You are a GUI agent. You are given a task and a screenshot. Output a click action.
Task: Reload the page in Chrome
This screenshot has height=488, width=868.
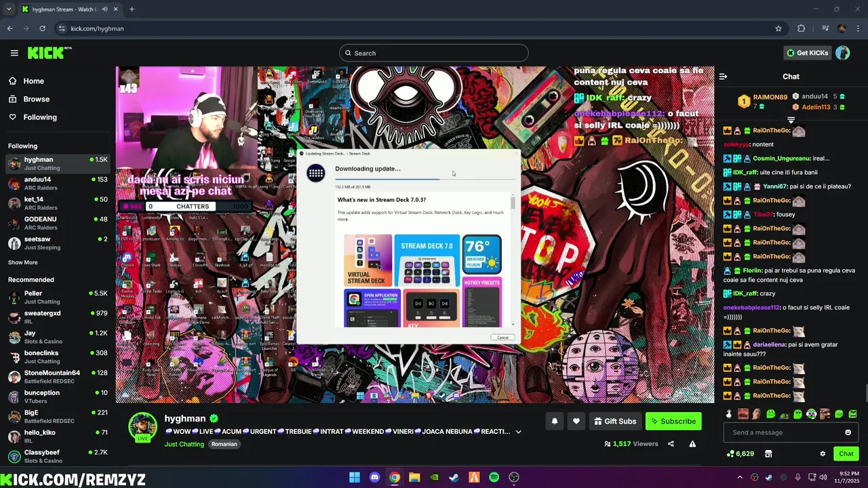pyautogui.click(x=42, y=28)
